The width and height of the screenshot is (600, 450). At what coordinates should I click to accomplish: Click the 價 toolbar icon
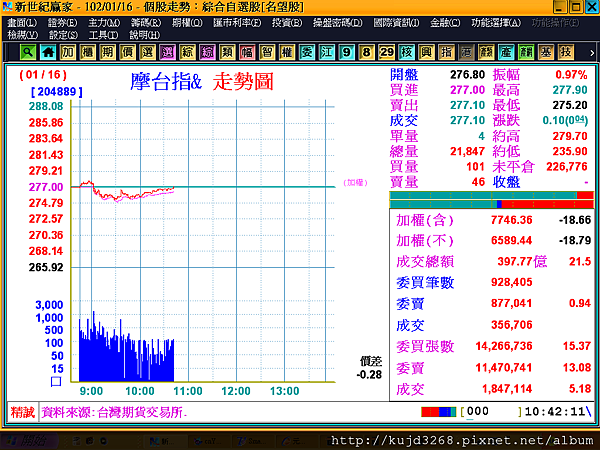tap(127, 52)
